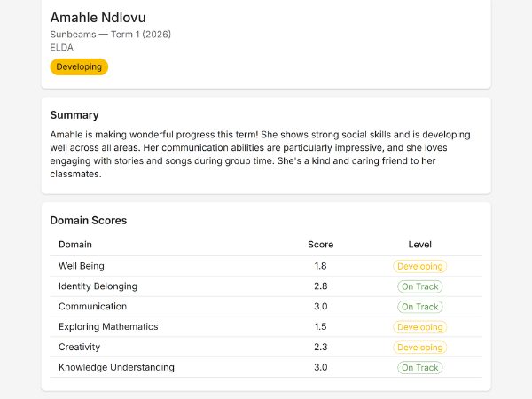The width and height of the screenshot is (532, 399).
Task: Click the Level column header
Action: pyautogui.click(x=419, y=245)
